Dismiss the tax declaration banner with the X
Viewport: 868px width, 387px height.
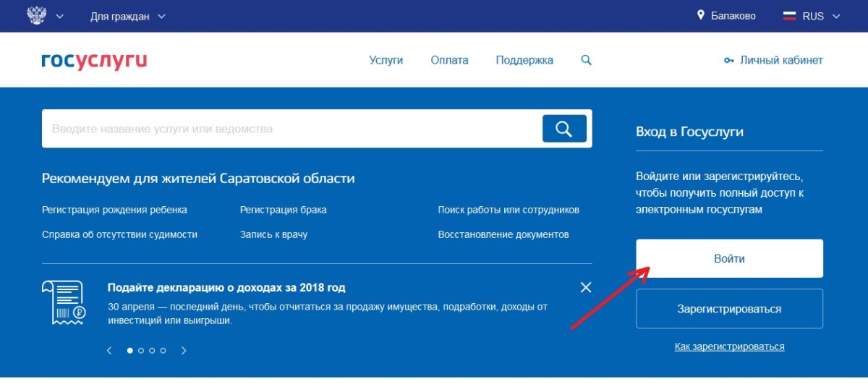pos(586,287)
